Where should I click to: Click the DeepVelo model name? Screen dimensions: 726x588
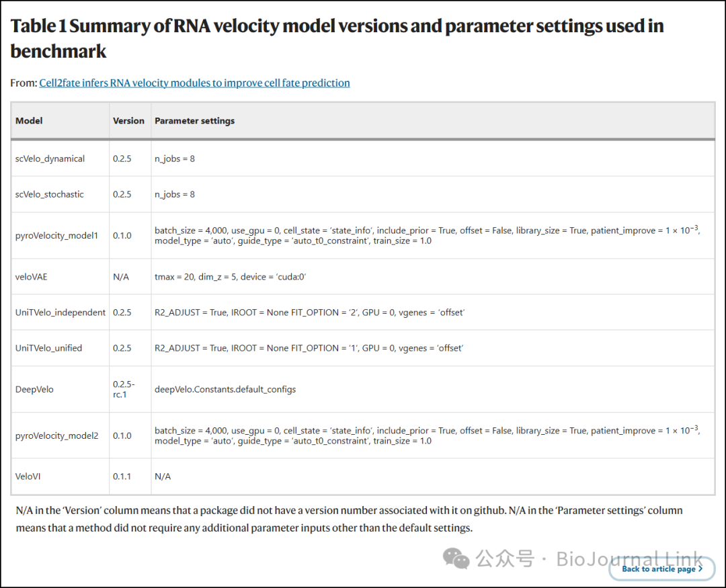point(34,389)
